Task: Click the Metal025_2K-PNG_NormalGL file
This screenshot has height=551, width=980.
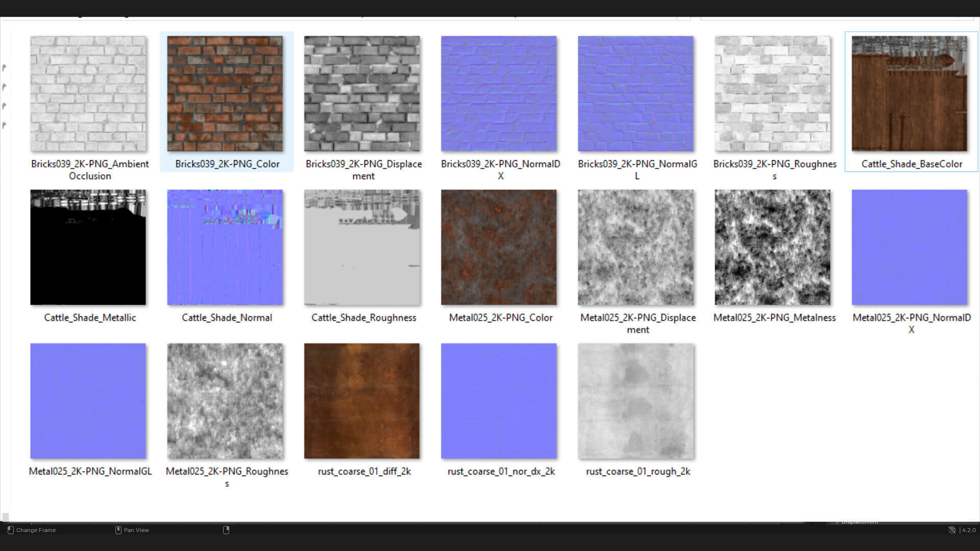Action: point(88,401)
